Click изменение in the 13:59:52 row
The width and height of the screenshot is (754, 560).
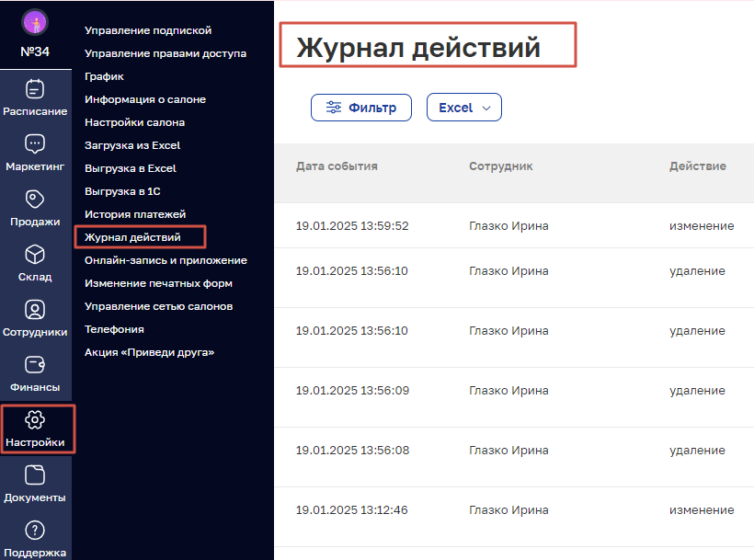(702, 226)
